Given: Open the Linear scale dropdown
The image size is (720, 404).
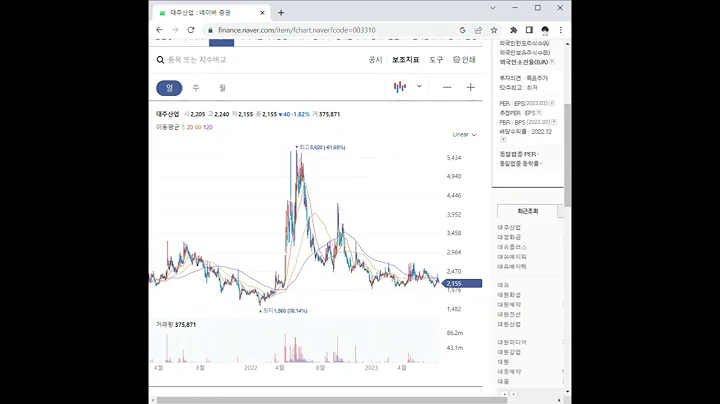Looking at the screenshot, I should pos(464,135).
